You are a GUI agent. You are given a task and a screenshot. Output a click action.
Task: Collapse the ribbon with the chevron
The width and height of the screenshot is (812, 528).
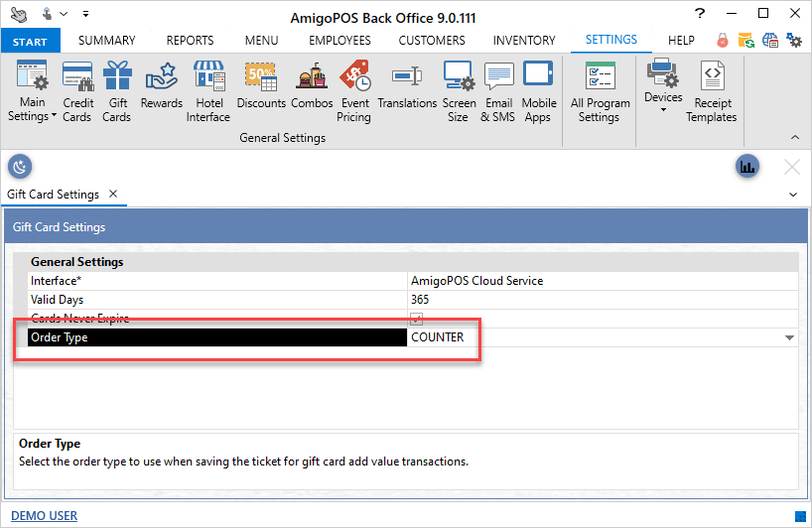(794, 137)
